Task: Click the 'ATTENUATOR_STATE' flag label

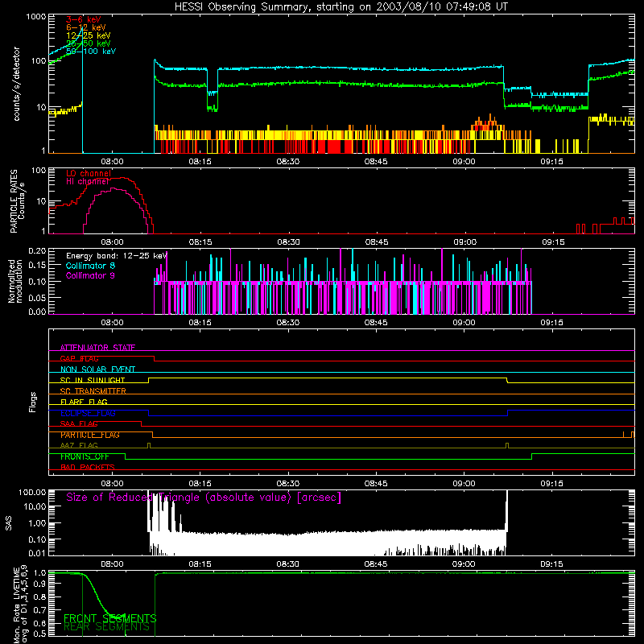Action: [97, 348]
